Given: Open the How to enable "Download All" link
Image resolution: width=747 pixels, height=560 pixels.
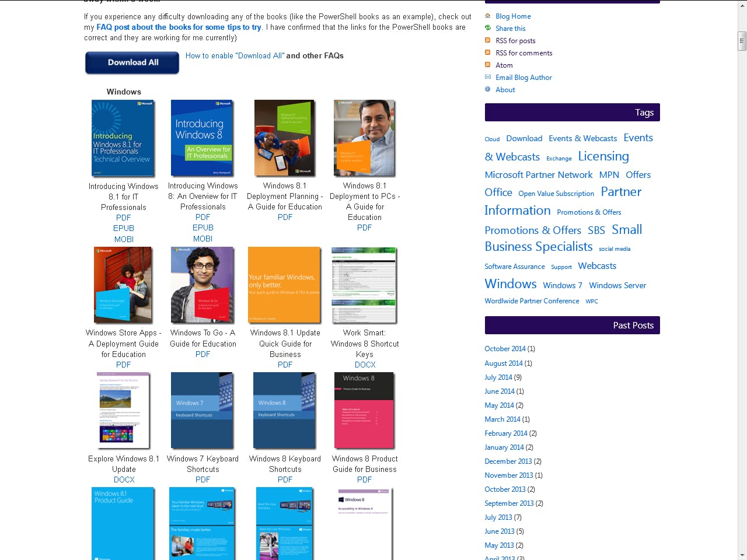Looking at the screenshot, I should pos(235,56).
